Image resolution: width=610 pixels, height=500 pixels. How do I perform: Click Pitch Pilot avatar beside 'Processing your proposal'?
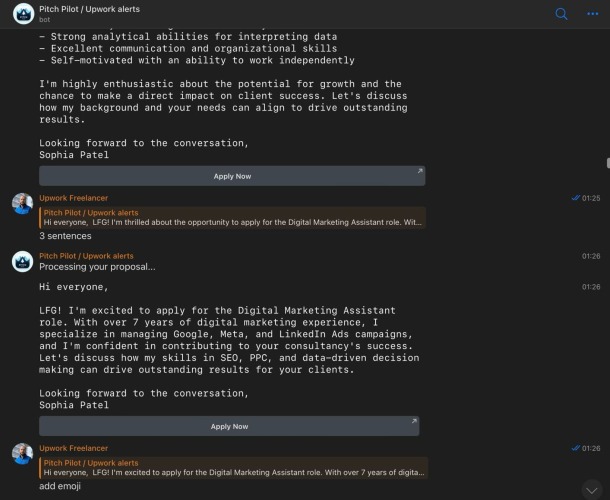tap(23, 261)
